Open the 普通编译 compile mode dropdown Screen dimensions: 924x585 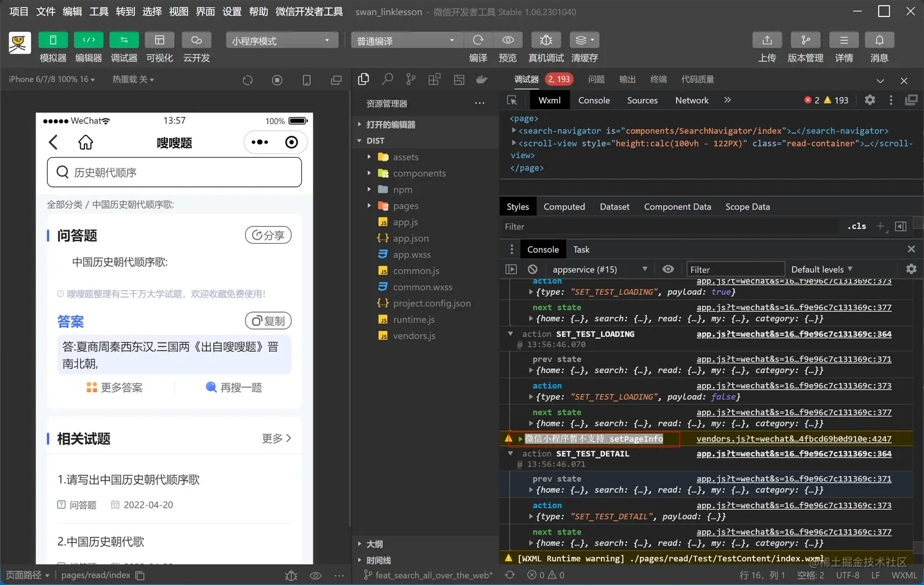407,40
